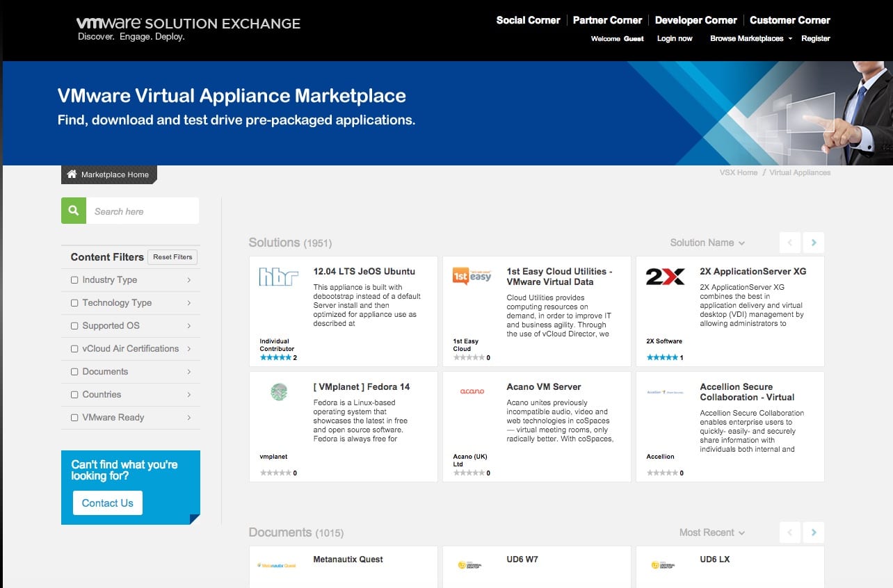893x588 pixels.
Task: Expand the Browse Marketplaces menu
Action: click(x=750, y=39)
